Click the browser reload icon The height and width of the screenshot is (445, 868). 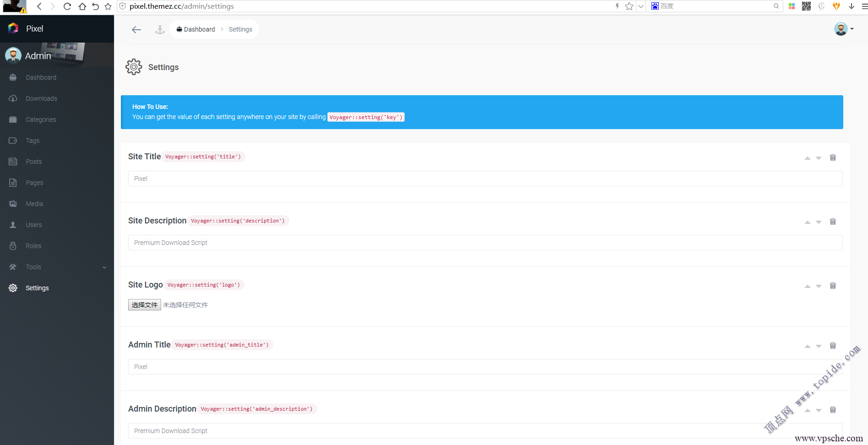tap(67, 6)
